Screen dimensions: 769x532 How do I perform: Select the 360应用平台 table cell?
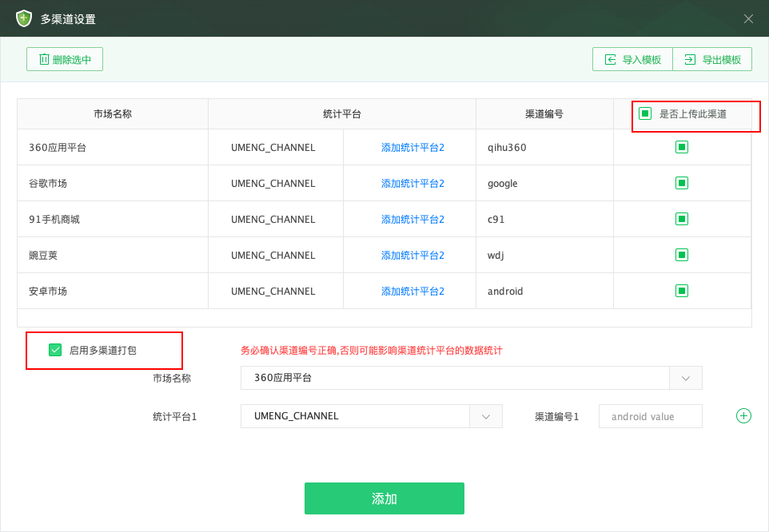click(x=113, y=148)
